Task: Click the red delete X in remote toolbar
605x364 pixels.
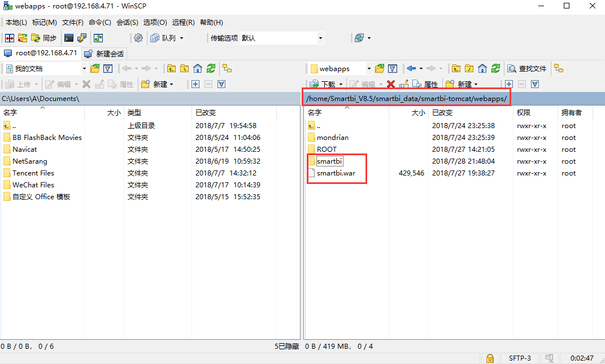Action: pos(390,84)
